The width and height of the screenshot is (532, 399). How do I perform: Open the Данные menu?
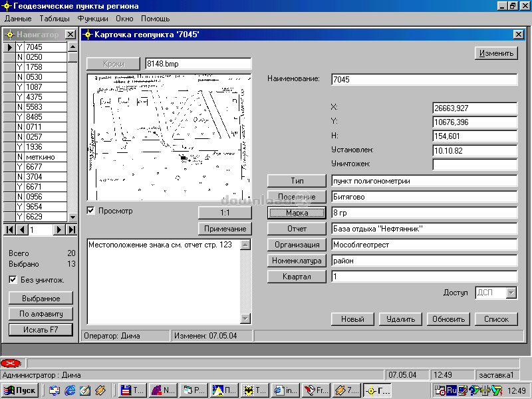click(18, 19)
